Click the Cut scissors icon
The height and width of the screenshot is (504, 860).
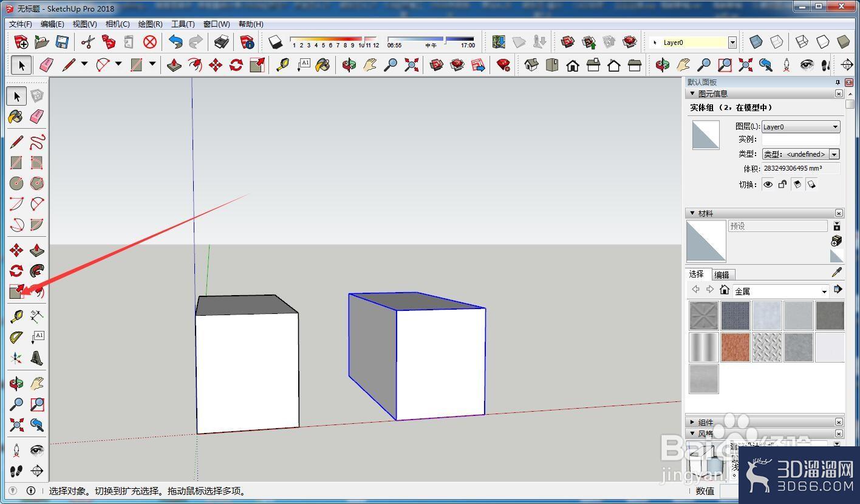[88, 42]
